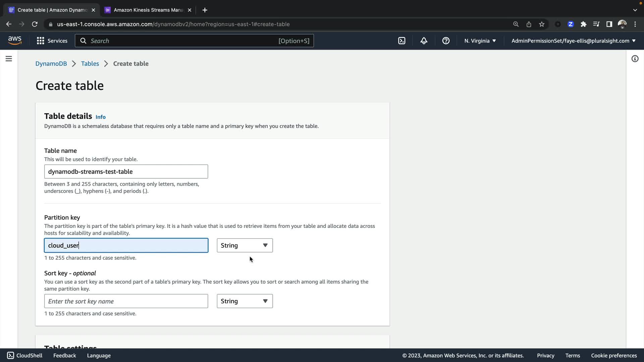
Task: Switch to the Amazon Kinesis Streams tab
Action: tap(148, 10)
